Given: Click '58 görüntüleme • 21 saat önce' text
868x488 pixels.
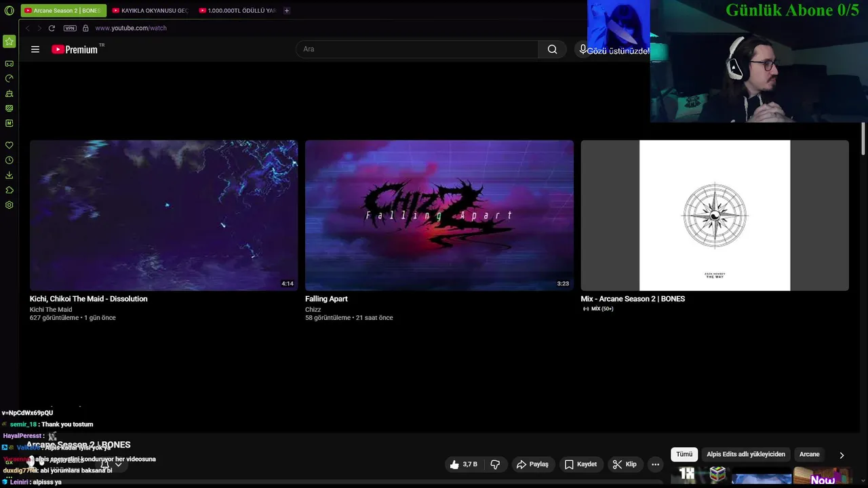Looking at the screenshot, I should coord(349,318).
